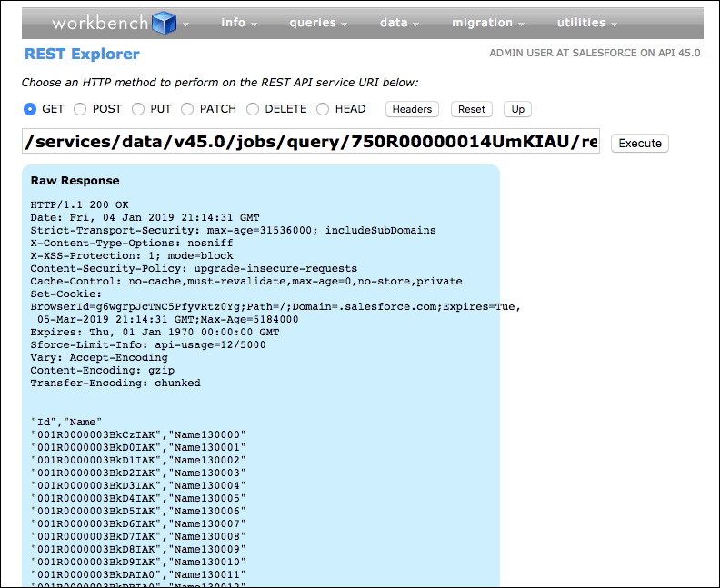720x588 pixels.
Task: Open the dropdown arrow beside the workbench logo
Action: click(185, 24)
